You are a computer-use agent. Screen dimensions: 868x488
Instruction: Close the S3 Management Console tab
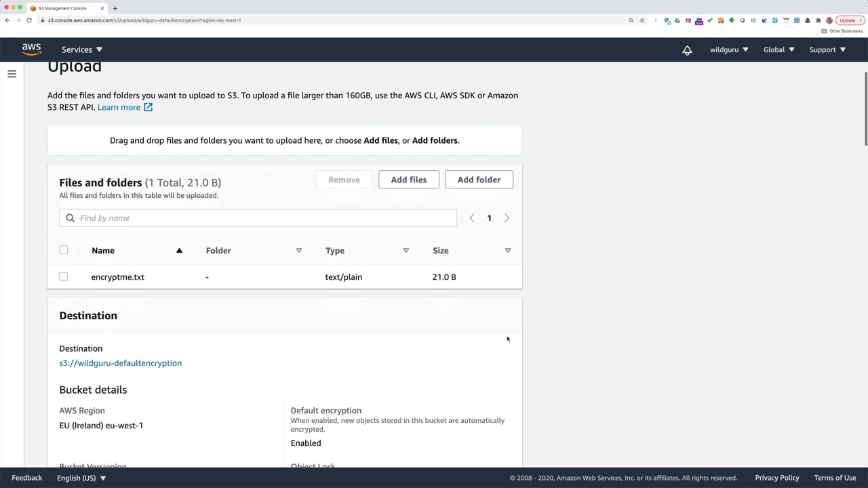pos(102,8)
